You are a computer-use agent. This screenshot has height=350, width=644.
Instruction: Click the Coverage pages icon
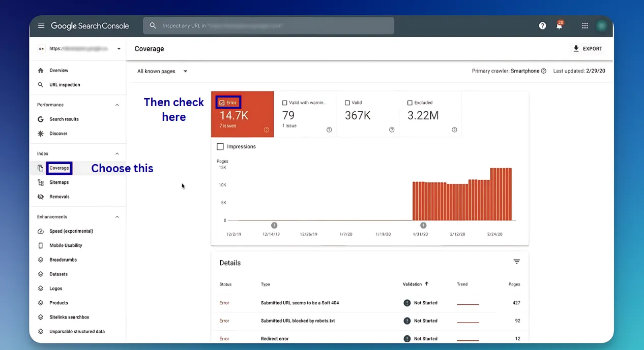coord(41,168)
